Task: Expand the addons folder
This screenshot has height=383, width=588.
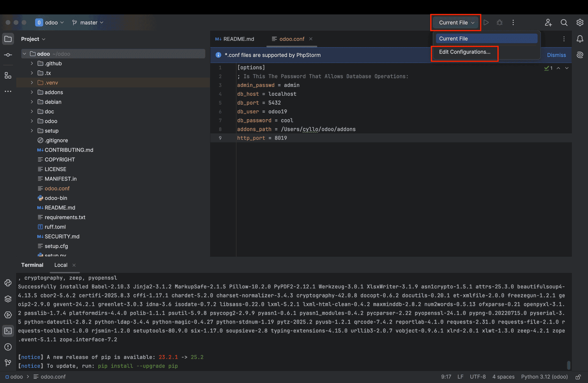Action: pyautogui.click(x=32, y=92)
